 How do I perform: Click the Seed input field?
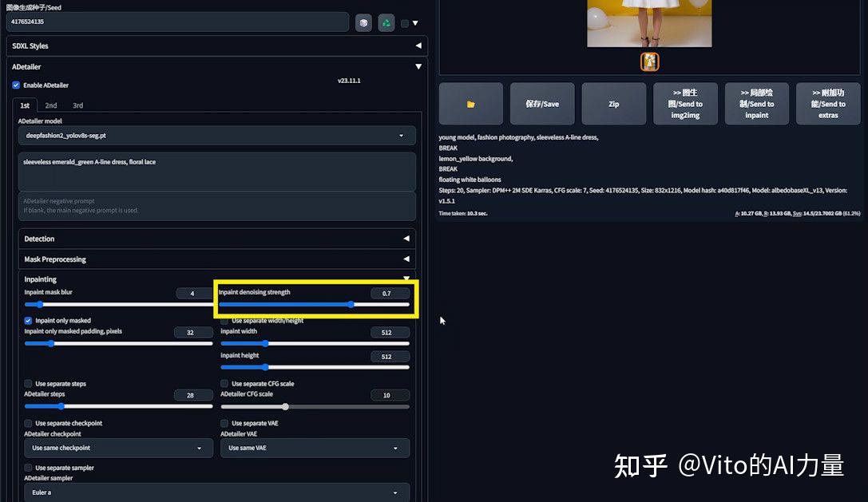pyautogui.click(x=177, y=22)
